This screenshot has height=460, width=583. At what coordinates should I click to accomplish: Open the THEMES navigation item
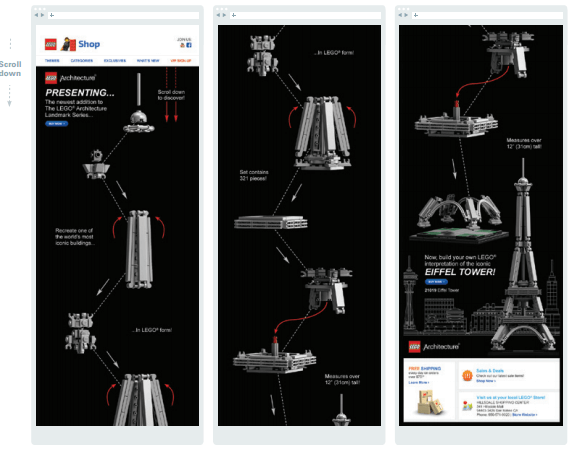[52, 61]
